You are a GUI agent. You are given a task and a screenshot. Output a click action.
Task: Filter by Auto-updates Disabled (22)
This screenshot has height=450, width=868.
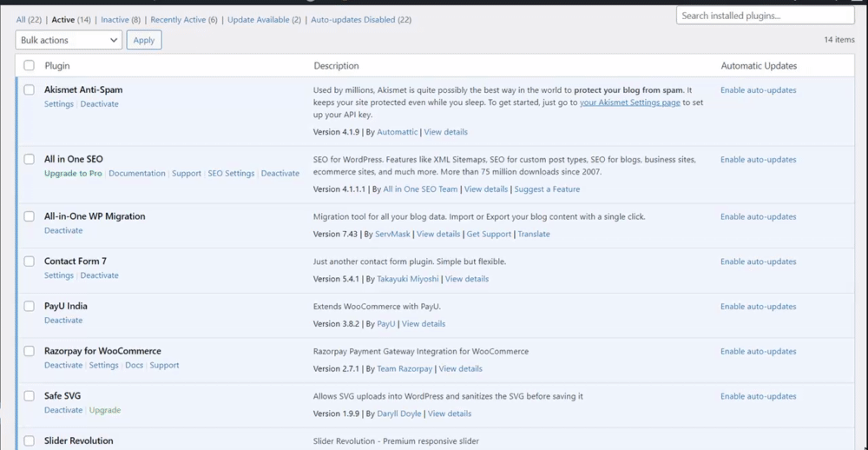(x=361, y=20)
